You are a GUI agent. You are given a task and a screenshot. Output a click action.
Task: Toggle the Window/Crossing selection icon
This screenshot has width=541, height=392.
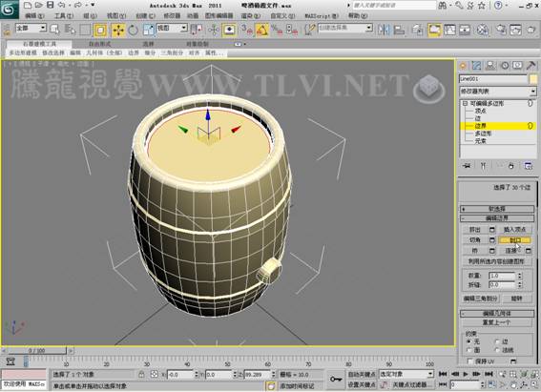(x=100, y=31)
